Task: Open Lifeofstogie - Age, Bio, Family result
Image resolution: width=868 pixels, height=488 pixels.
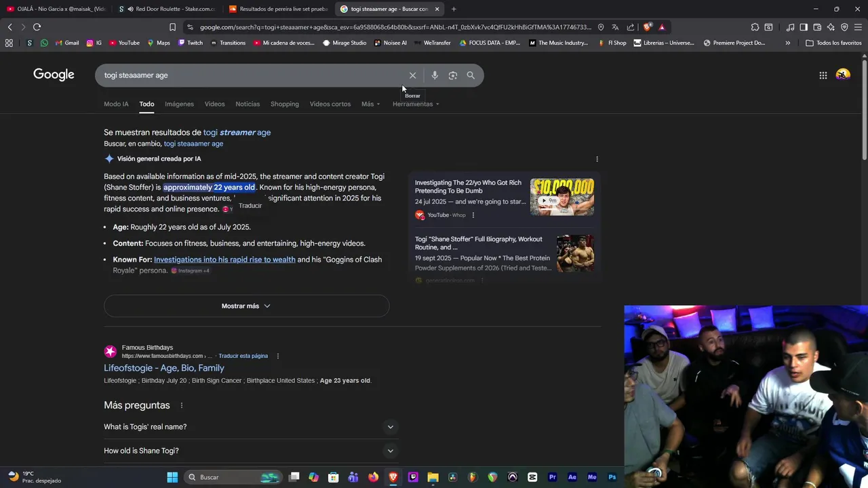Action: point(164,368)
